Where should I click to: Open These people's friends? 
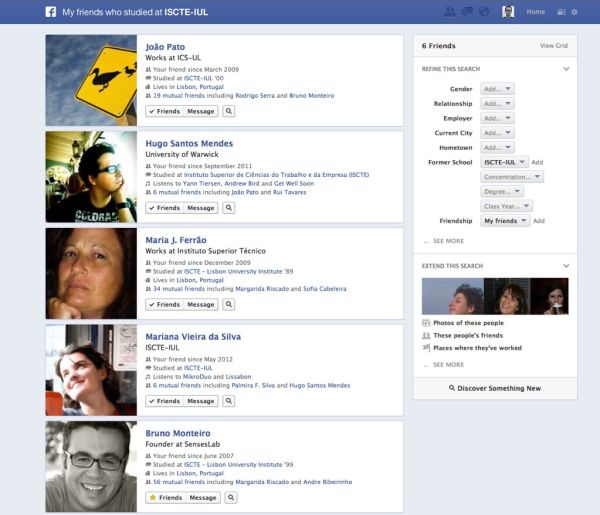468,336
